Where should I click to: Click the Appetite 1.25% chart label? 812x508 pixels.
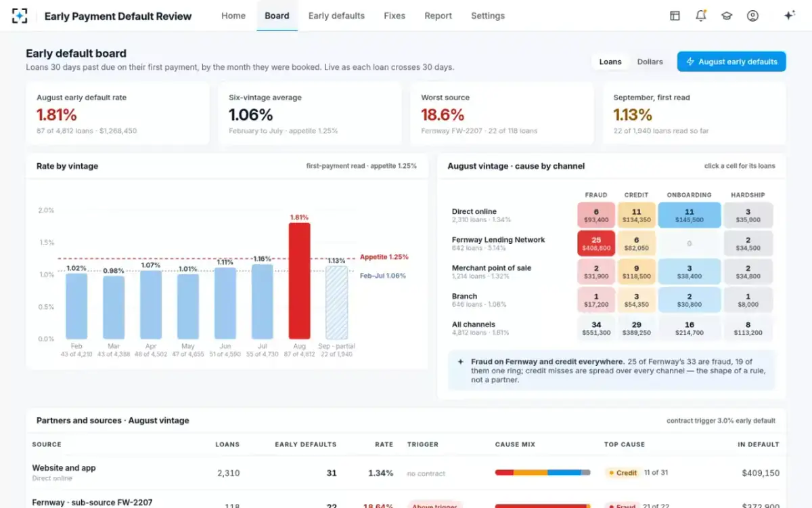pos(384,257)
